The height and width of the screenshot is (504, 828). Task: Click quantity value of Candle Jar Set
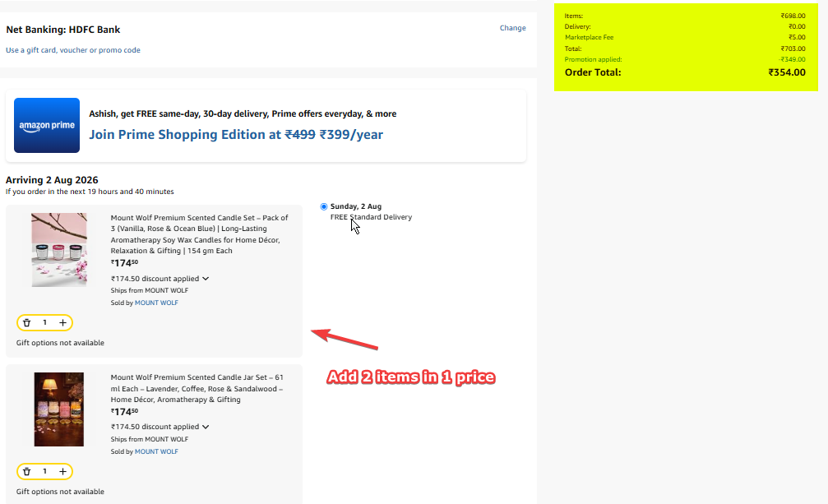45,471
